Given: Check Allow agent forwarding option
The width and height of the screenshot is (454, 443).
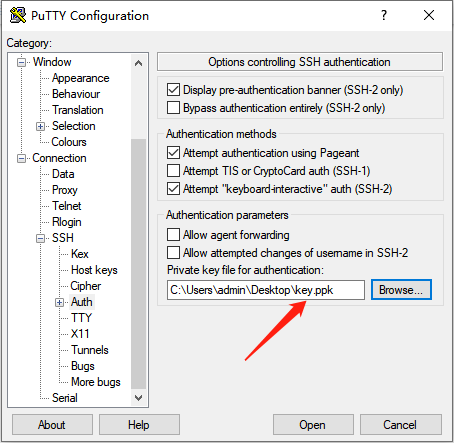Looking at the screenshot, I should click(x=173, y=235).
